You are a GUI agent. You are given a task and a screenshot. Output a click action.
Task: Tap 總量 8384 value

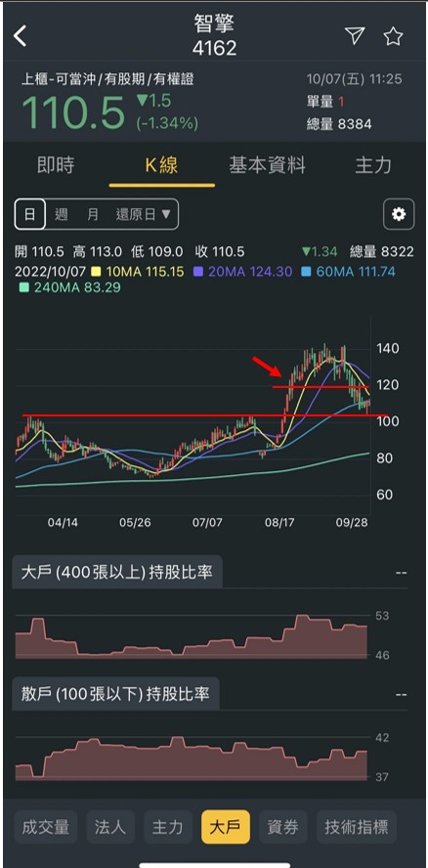339,124
